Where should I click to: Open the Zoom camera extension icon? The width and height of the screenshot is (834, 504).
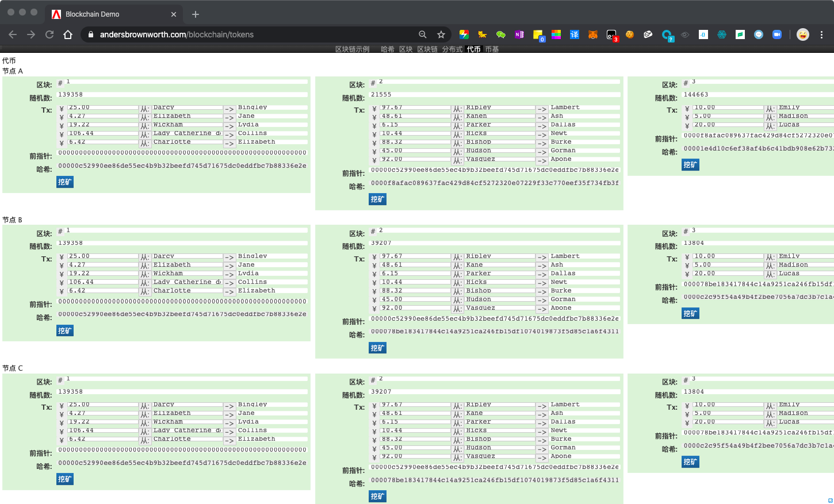click(x=777, y=34)
